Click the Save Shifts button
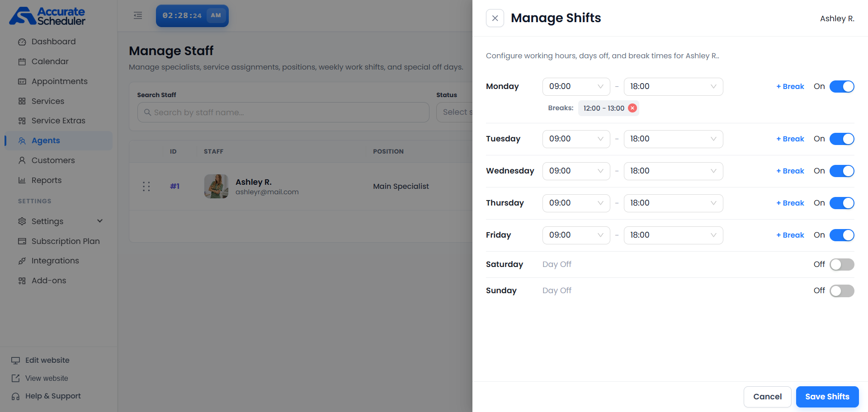The image size is (868, 412). [827, 397]
